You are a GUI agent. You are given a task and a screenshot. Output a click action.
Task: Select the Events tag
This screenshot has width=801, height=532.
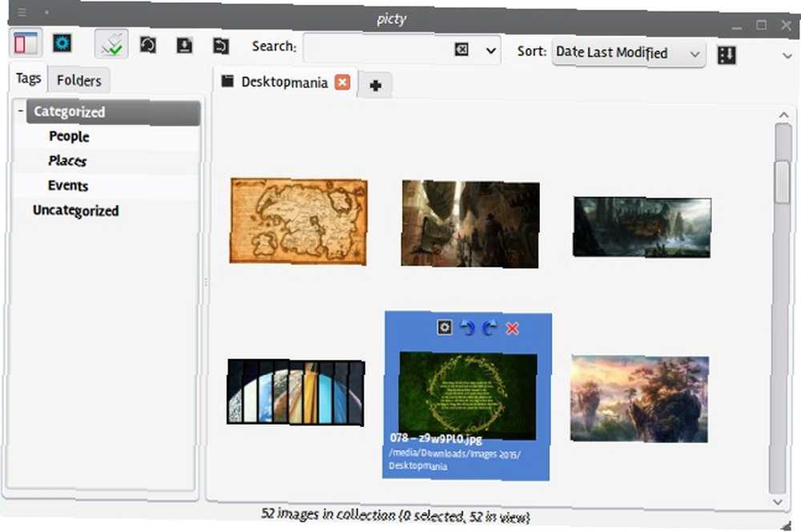(68, 186)
